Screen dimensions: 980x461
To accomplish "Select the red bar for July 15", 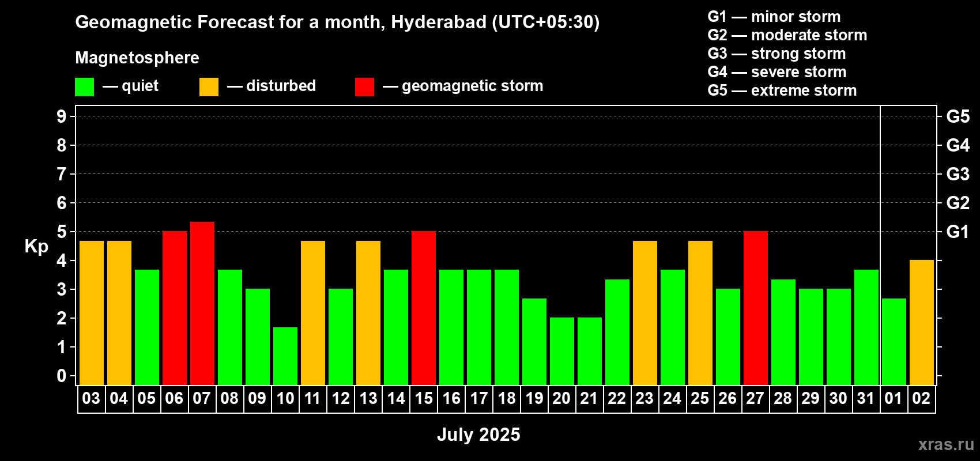I will point(424,308).
